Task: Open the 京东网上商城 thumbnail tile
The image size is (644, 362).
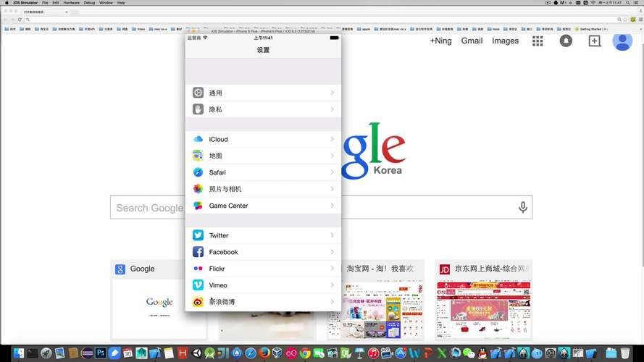Action: coord(484,300)
